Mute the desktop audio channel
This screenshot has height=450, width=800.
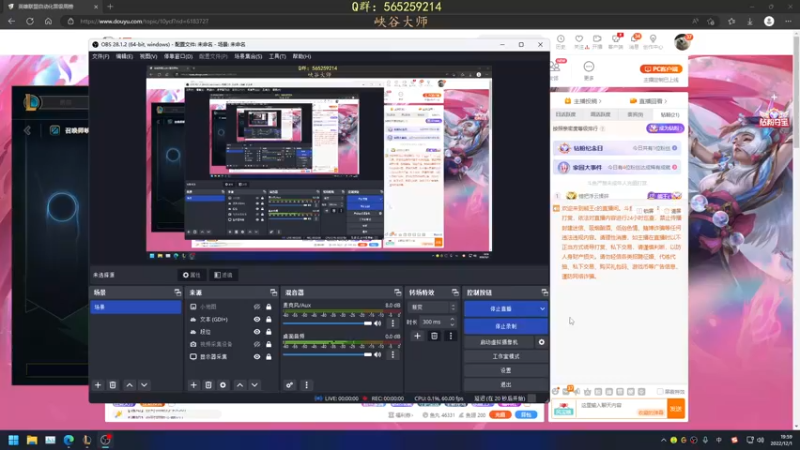[x=378, y=355]
